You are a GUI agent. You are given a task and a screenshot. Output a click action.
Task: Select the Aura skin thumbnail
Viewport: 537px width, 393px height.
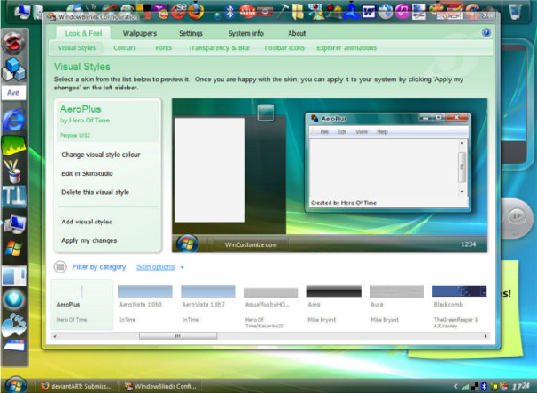397,304
